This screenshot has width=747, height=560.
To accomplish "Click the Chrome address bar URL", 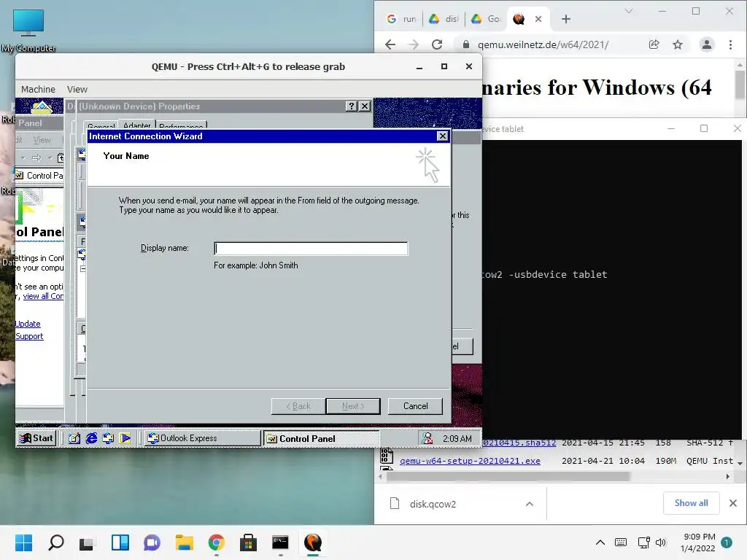I will tap(543, 44).
